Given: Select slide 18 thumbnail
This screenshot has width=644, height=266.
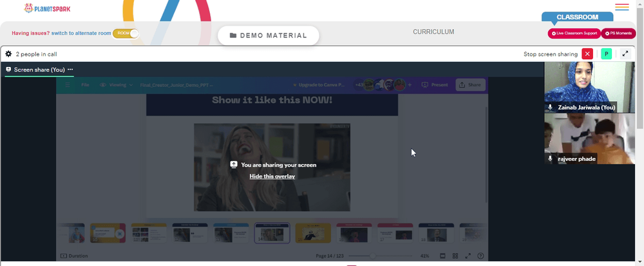Looking at the screenshot, I should [x=436, y=233].
